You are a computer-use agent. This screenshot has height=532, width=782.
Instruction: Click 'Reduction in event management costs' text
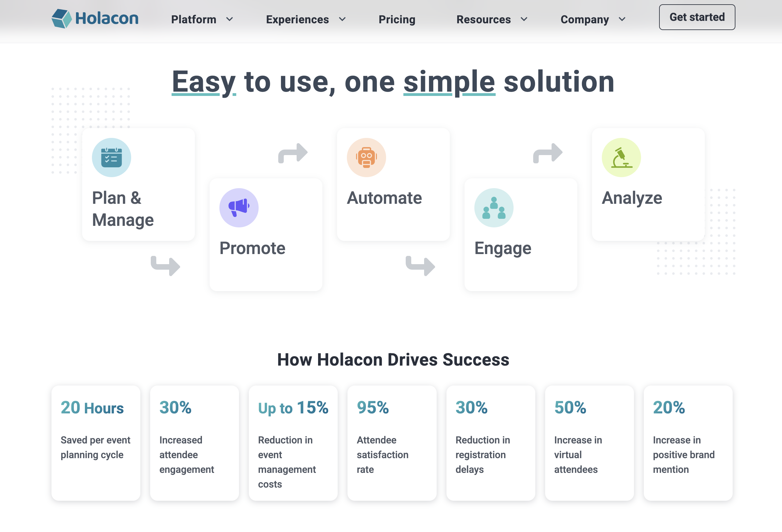[287, 462]
